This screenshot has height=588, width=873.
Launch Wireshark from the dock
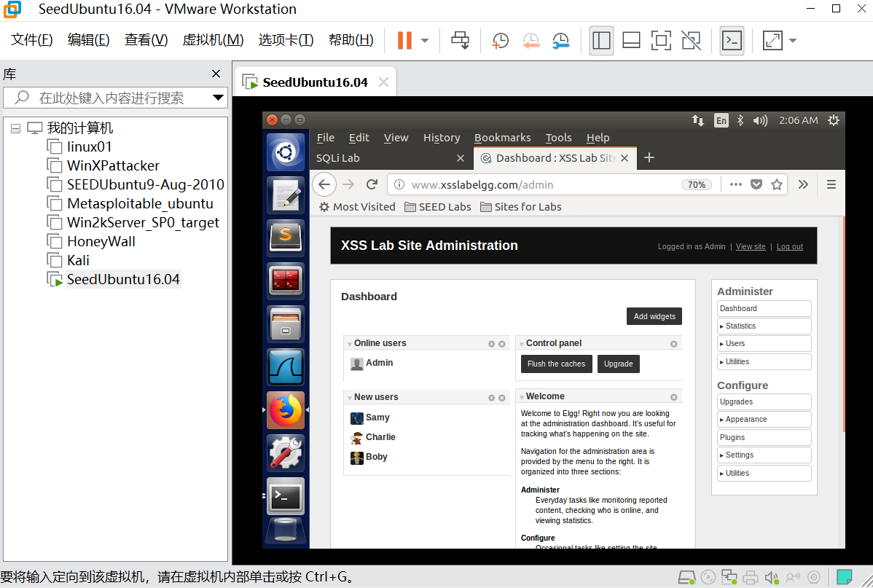pos(286,367)
